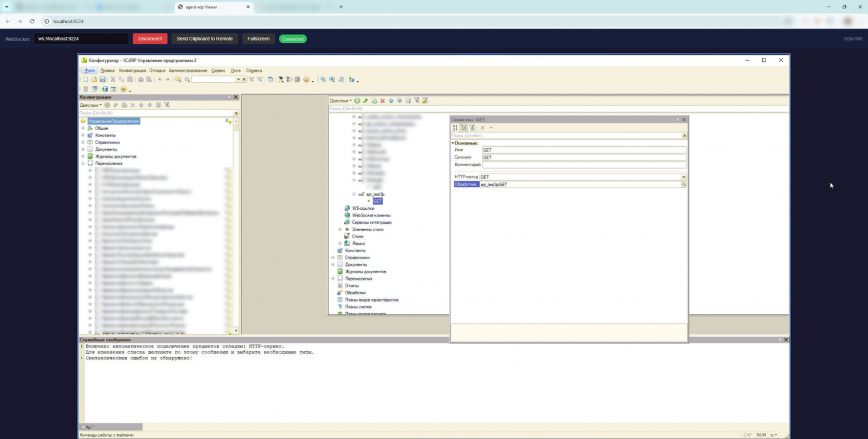Click filter funnel icon in Конфигурация panel toolbar

click(167, 105)
